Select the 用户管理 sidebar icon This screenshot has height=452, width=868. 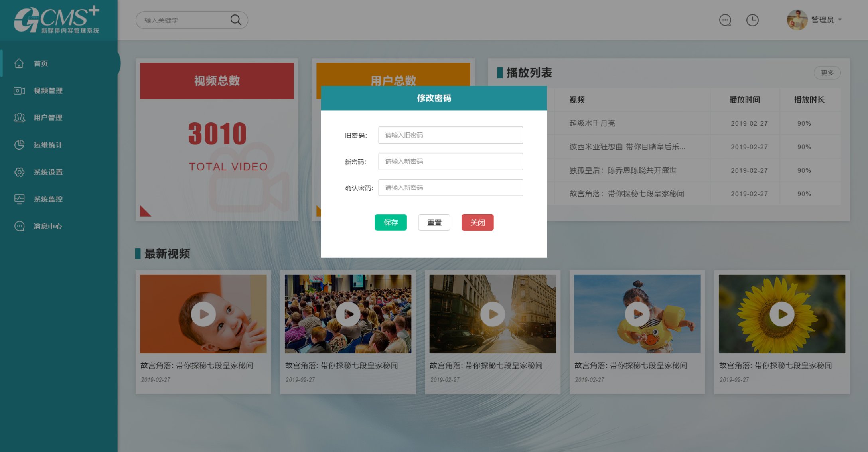point(19,118)
